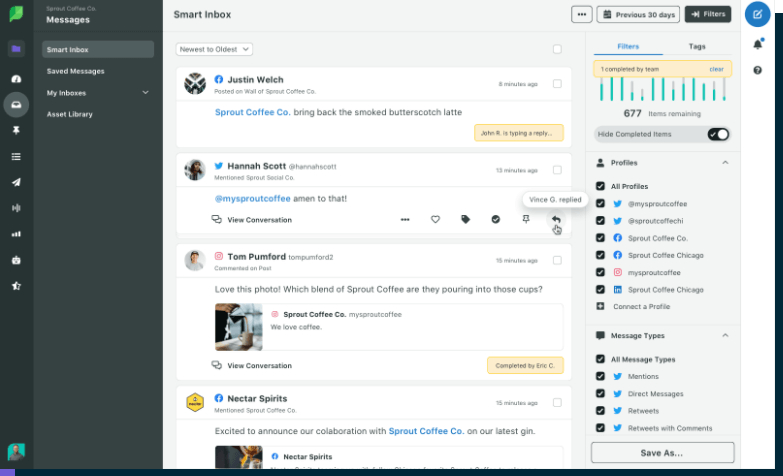Click the blue compose pencil button
Image resolution: width=783 pixels, height=476 pixels.
click(757, 14)
